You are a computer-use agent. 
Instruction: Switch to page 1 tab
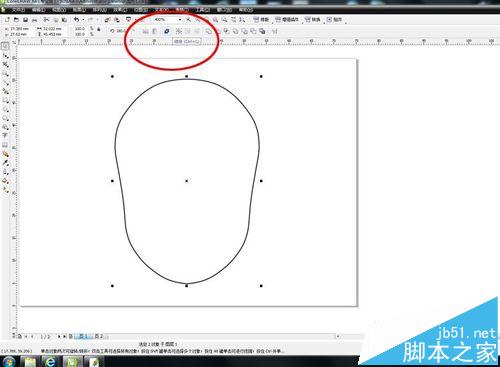83,337
